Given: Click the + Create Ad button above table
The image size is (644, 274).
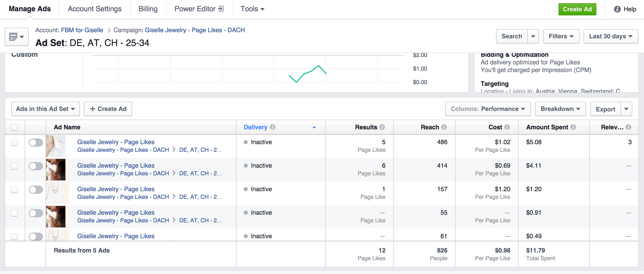Looking at the screenshot, I should pyautogui.click(x=108, y=109).
